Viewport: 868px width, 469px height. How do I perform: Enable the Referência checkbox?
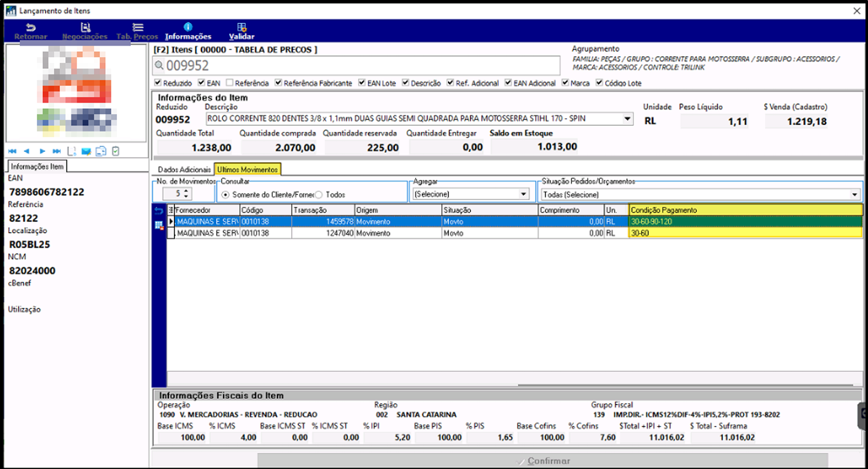click(230, 83)
